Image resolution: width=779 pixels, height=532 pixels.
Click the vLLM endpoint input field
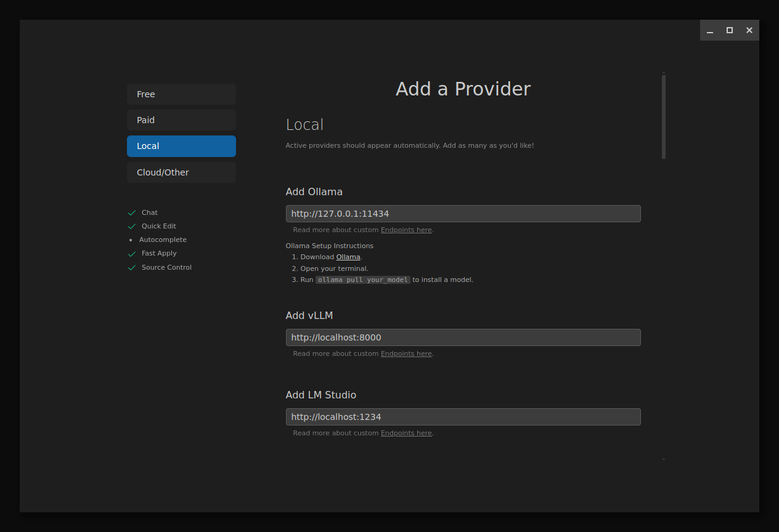(x=463, y=337)
